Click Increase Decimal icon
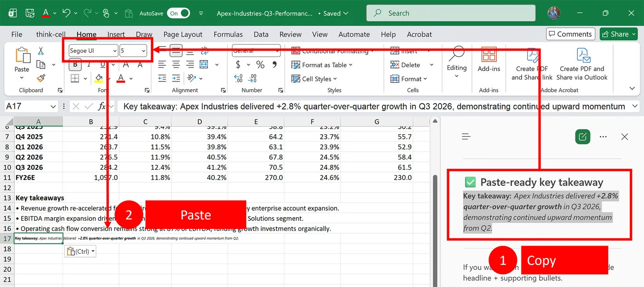The width and height of the screenshot is (644, 287). tap(238, 78)
